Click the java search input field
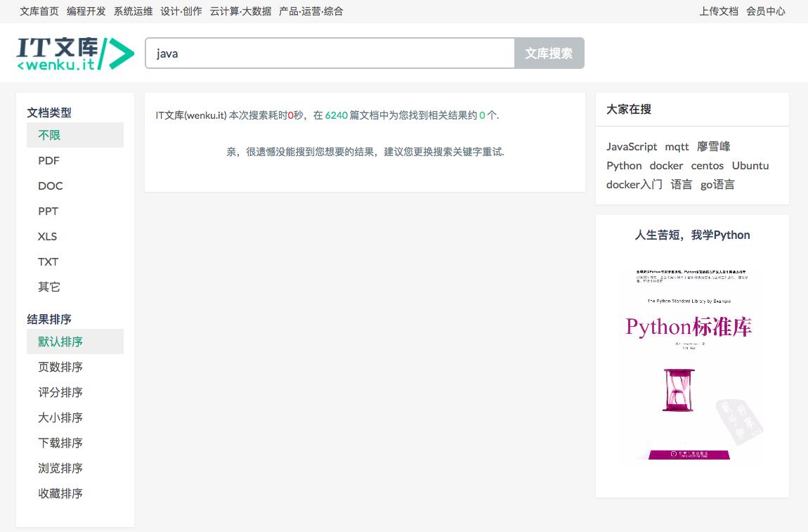The image size is (808, 532). tap(330, 52)
